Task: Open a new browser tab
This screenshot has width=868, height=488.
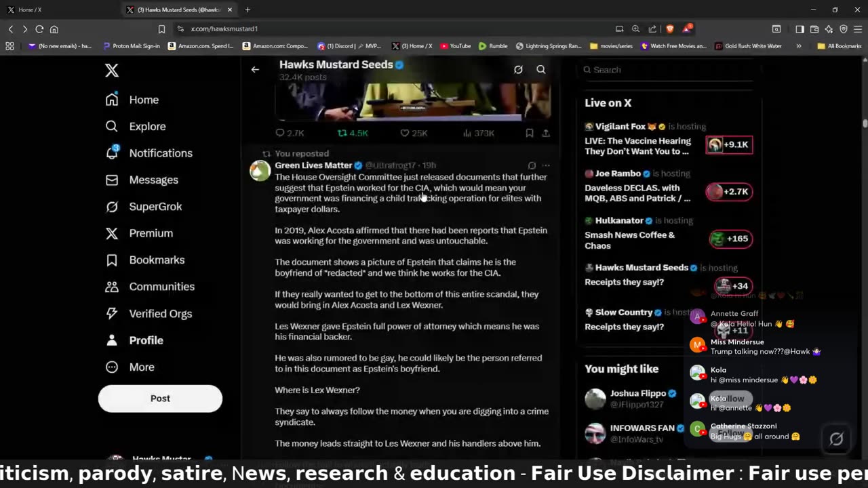Action: (248, 10)
